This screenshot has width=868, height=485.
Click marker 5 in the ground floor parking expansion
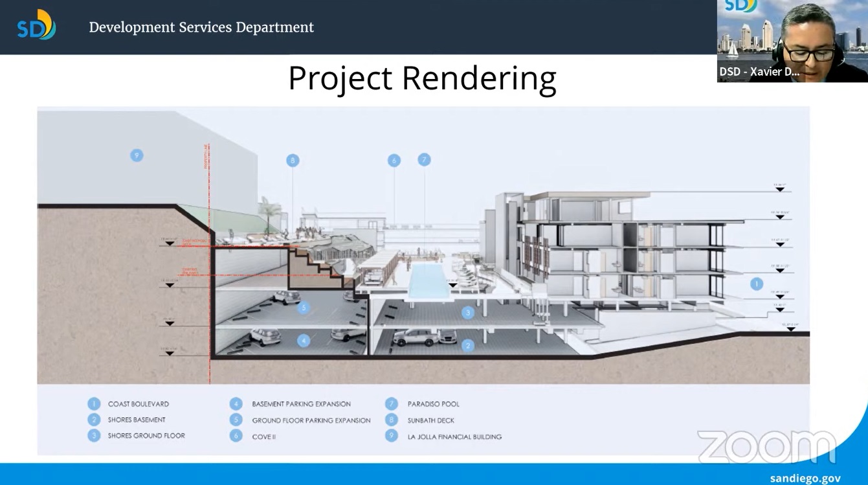pyautogui.click(x=303, y=308)
